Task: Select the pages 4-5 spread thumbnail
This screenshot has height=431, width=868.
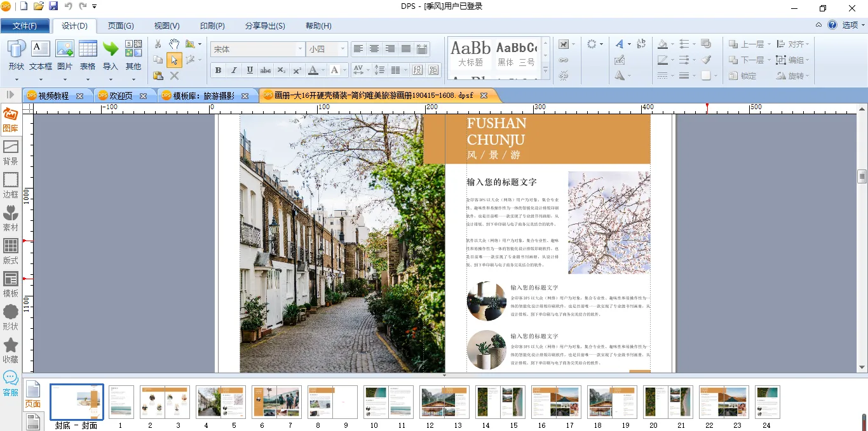Action: (220, 402)
